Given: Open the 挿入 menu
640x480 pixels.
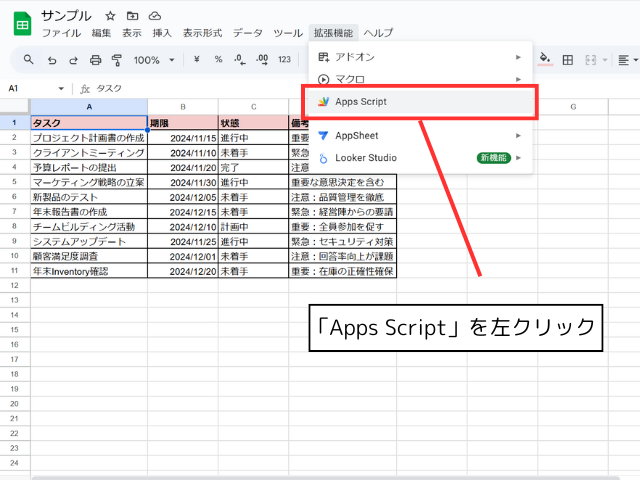Looking at the screenshot, I should 162,33.
